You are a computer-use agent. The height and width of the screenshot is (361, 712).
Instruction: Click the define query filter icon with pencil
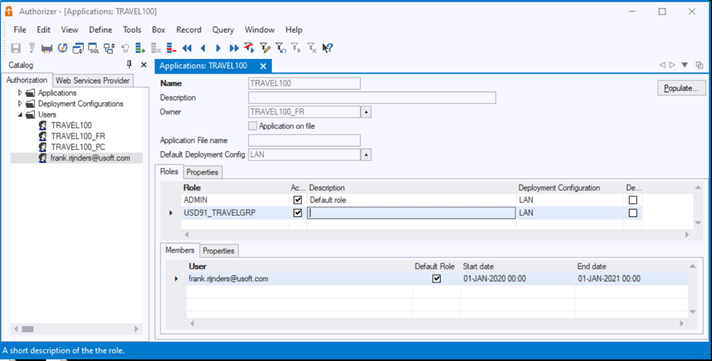265,48
